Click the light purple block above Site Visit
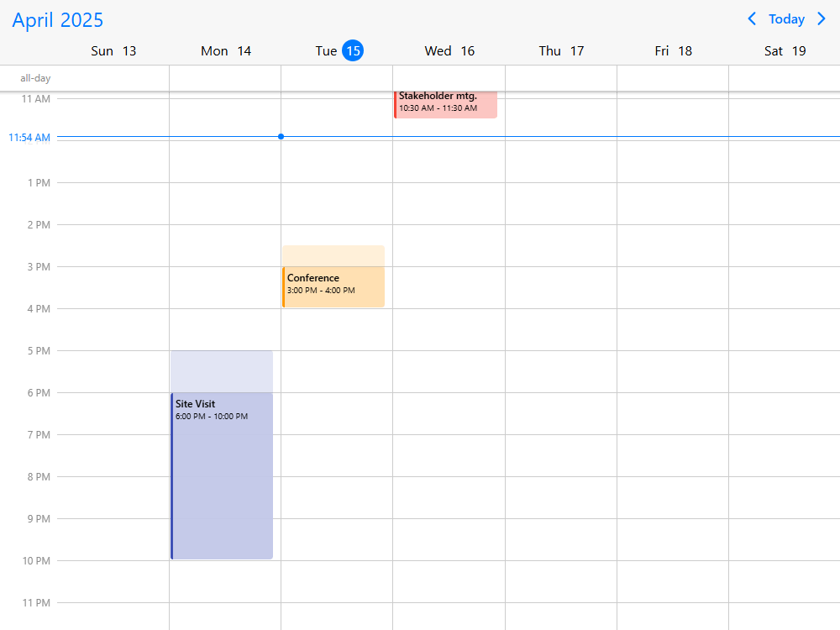The height and width of the screenshot is (630, 840). click(x=222, y=372)
